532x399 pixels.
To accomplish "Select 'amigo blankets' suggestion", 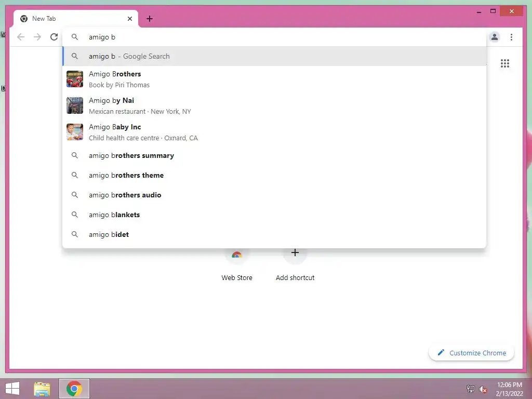I will tap(274, 215).
